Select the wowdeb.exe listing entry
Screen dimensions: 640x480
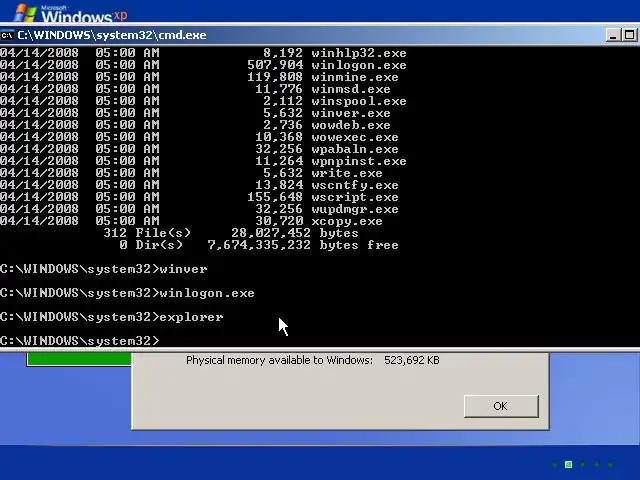(x=195, y=125)
